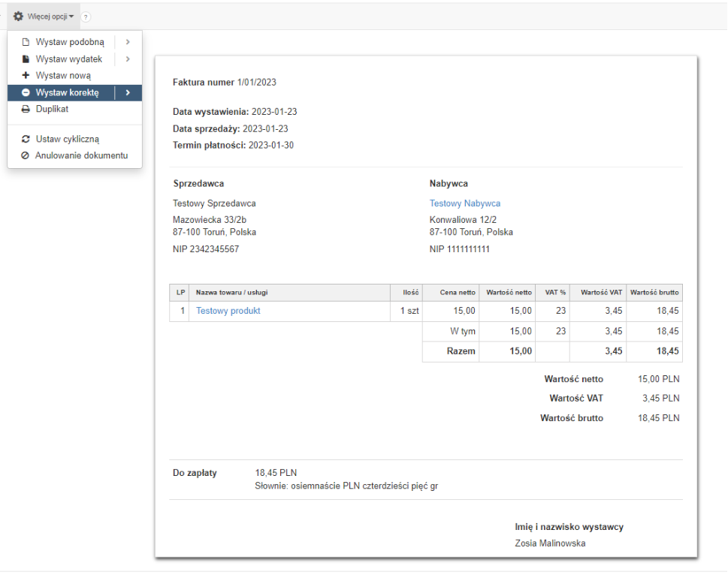Expand the Wystaw wydatek submenu arrow
Screen dimensions: 728x578
point(128,59)
